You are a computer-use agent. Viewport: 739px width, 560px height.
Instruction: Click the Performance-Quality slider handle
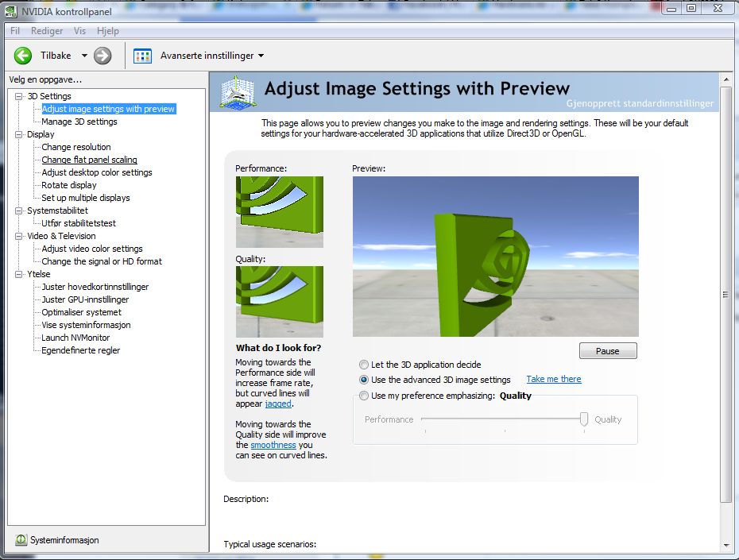pos(584,419)
